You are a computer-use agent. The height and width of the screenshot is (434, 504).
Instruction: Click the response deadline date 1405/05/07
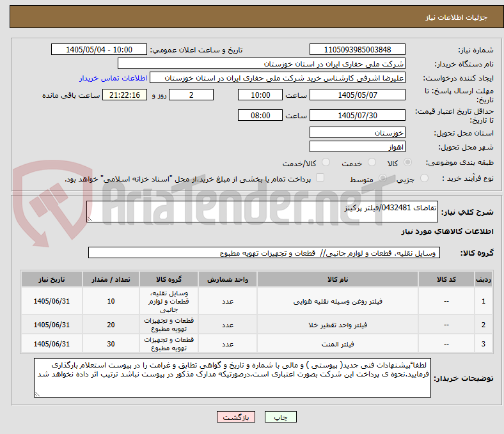pyautogui.click(x=357, y=95)
